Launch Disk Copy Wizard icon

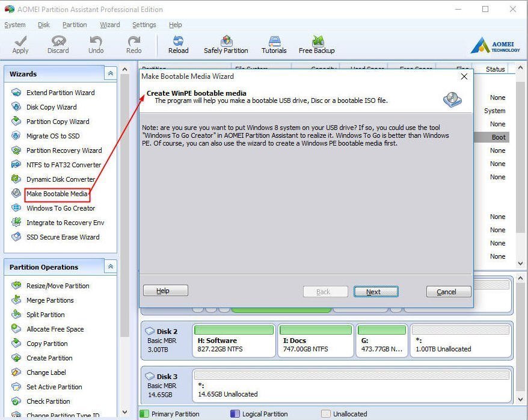16,107
